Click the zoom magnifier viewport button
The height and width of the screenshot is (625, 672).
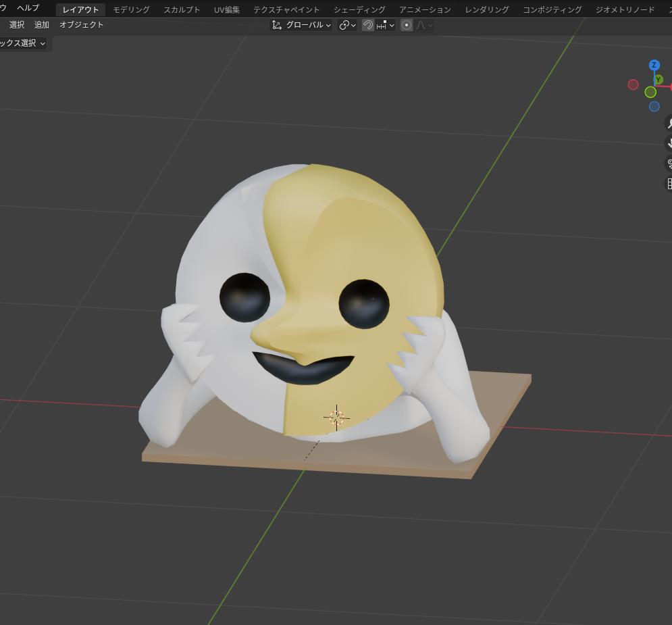(668, 123)
